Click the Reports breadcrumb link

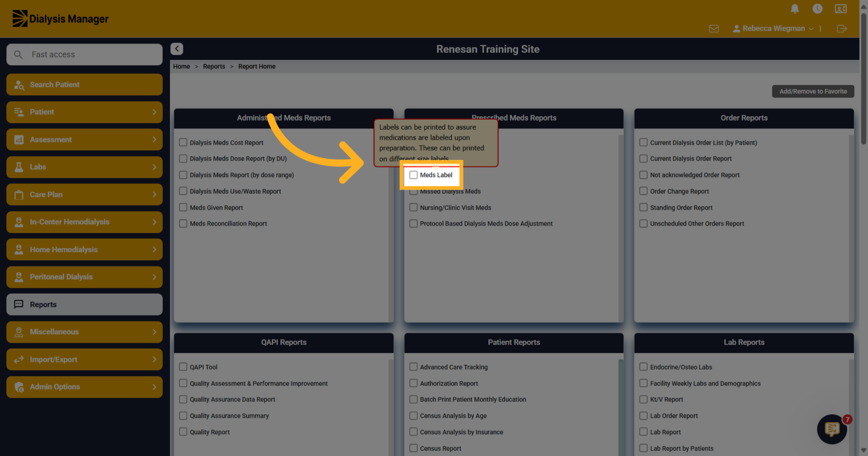(214, 66)
